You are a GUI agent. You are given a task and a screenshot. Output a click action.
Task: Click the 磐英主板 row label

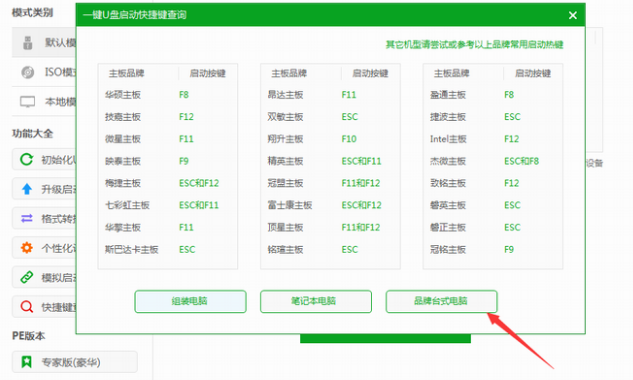448,205
